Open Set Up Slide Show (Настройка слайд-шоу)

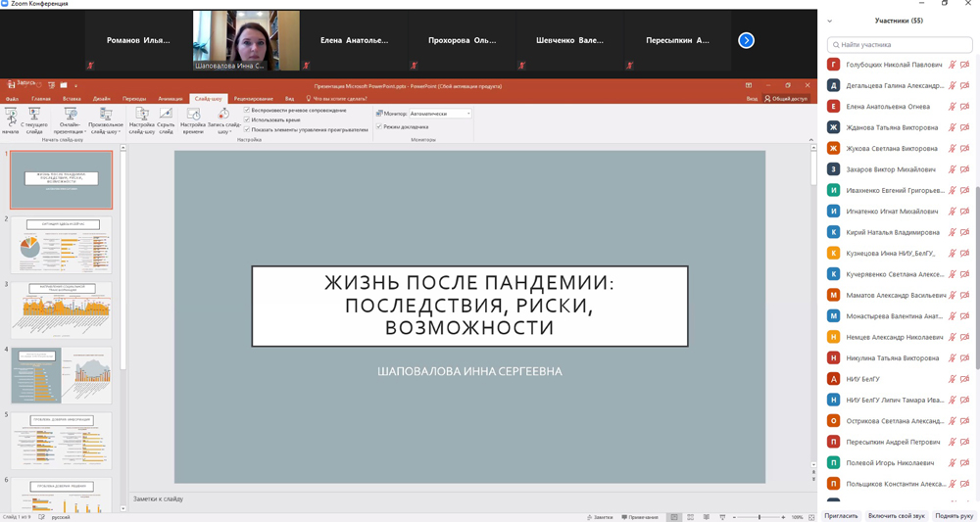coord(142,119)
